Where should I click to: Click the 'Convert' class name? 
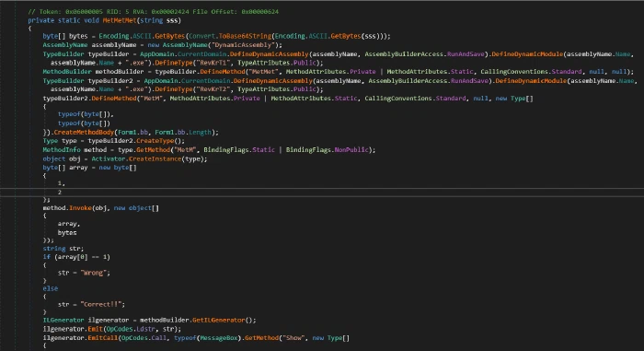(201, 36)
